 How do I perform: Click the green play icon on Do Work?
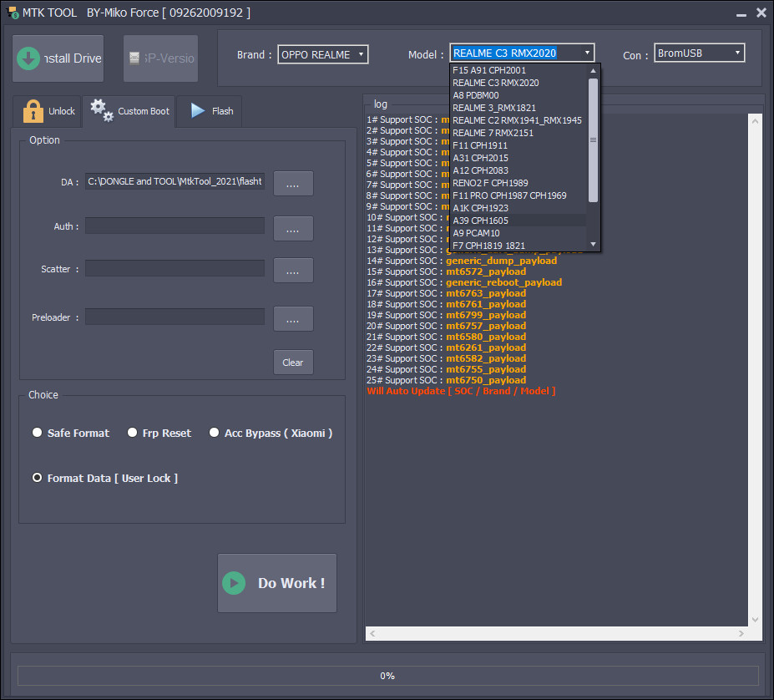234,583
